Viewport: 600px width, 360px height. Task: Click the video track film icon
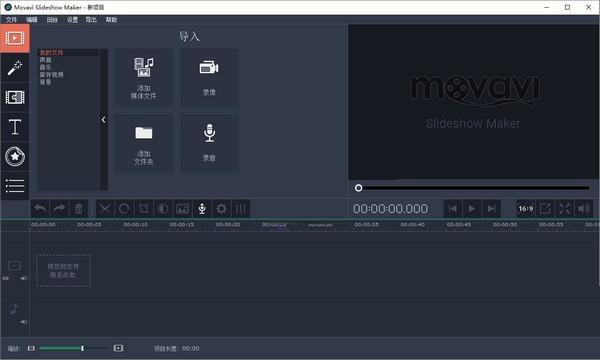point(15,266)
